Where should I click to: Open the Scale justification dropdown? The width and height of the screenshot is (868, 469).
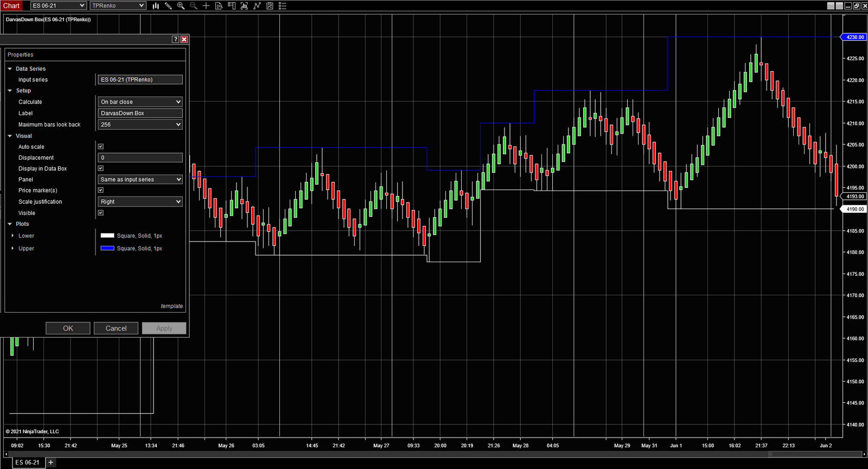pyautogui.click(x=140, y=202)
